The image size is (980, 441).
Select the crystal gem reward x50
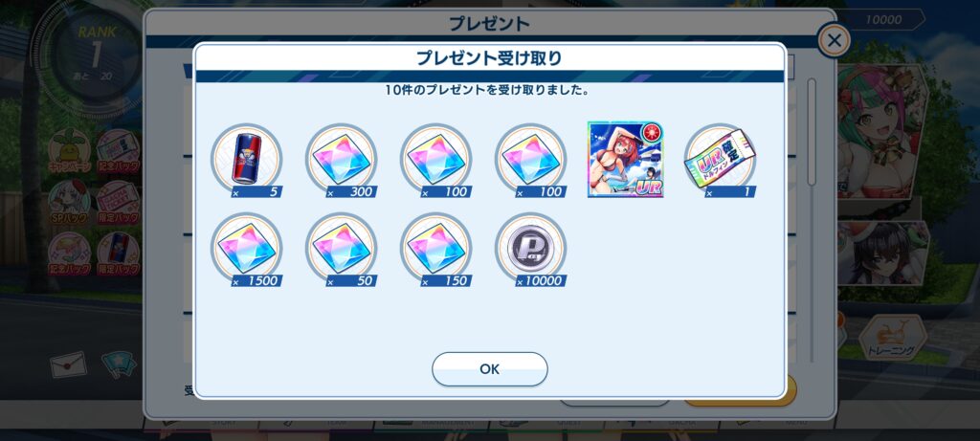(342, 250)
